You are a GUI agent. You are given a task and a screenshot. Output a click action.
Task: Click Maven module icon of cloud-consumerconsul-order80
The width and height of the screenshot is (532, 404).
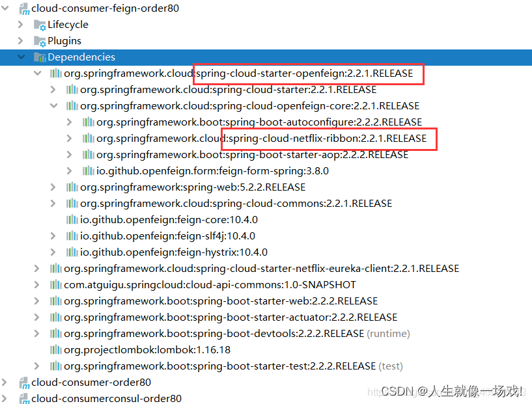[24, 399]
